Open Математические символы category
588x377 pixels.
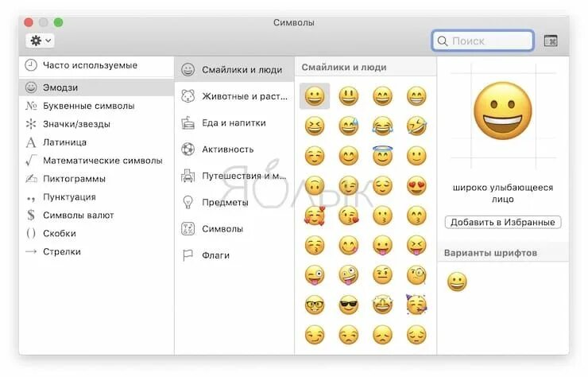click(x=96, y=161)
